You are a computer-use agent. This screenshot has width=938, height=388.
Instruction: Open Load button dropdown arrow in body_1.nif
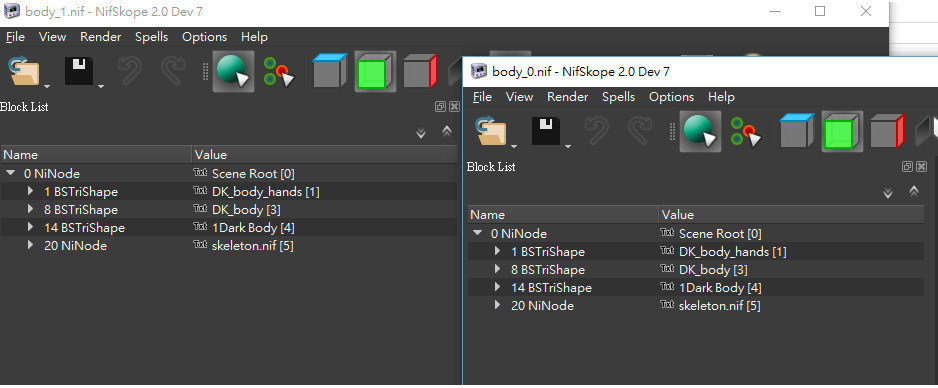point(47,86)
